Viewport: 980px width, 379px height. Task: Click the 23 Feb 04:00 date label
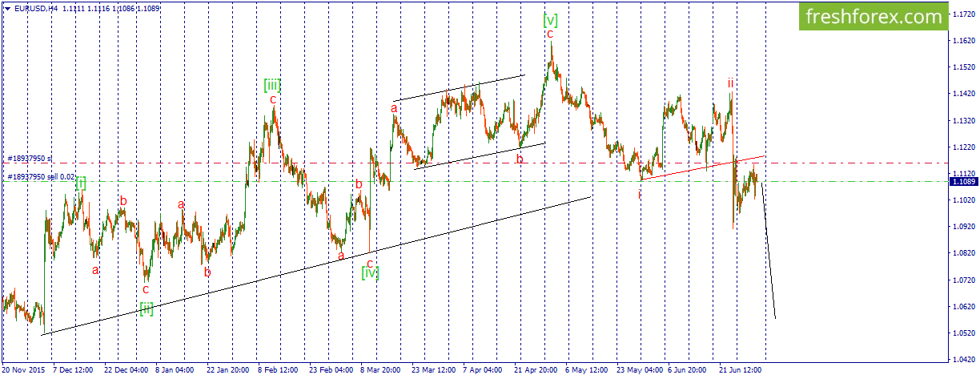(331, 370)
